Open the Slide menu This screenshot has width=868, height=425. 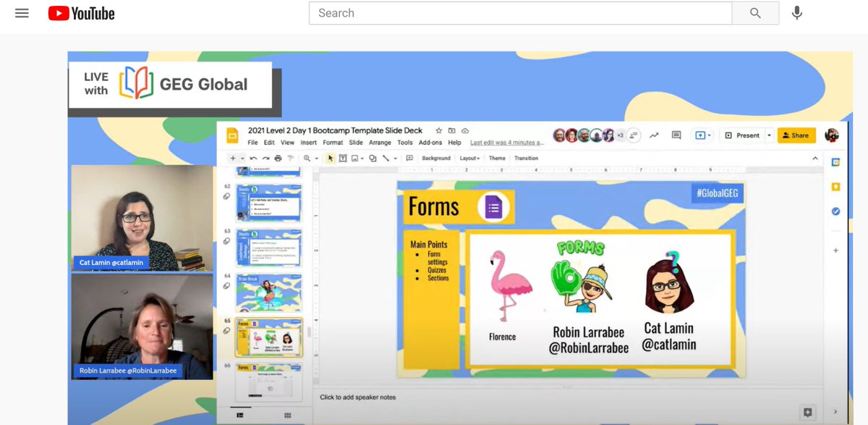tap(356, 143)
